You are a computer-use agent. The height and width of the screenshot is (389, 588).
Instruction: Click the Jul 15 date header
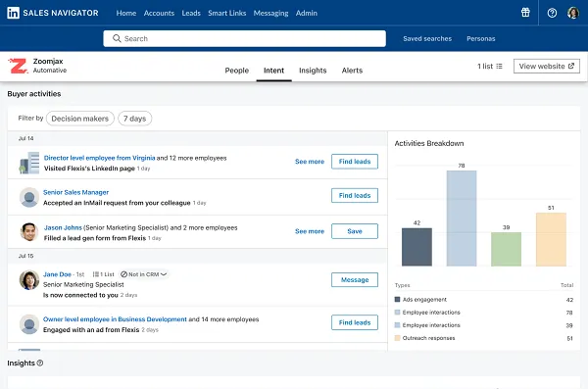25,256
